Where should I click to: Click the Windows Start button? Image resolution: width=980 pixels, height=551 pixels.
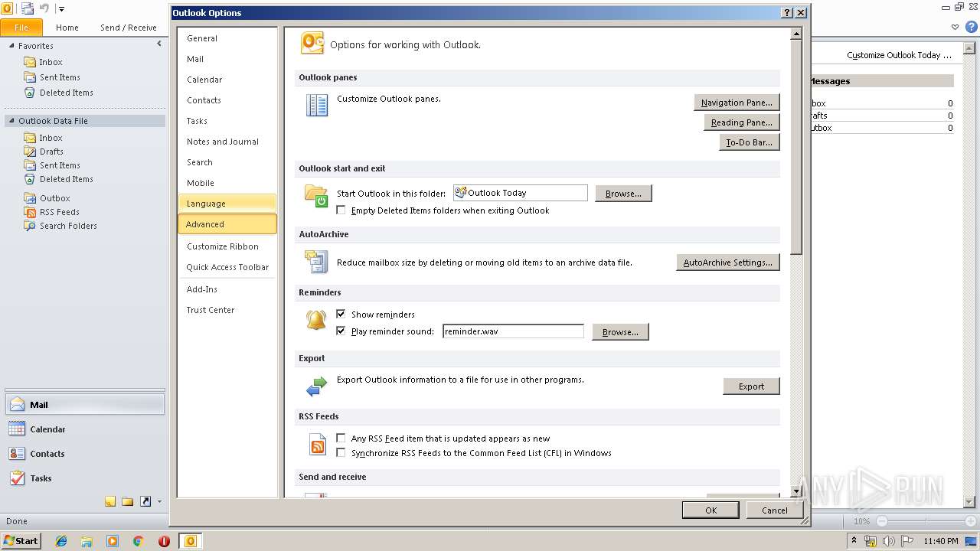21,541
